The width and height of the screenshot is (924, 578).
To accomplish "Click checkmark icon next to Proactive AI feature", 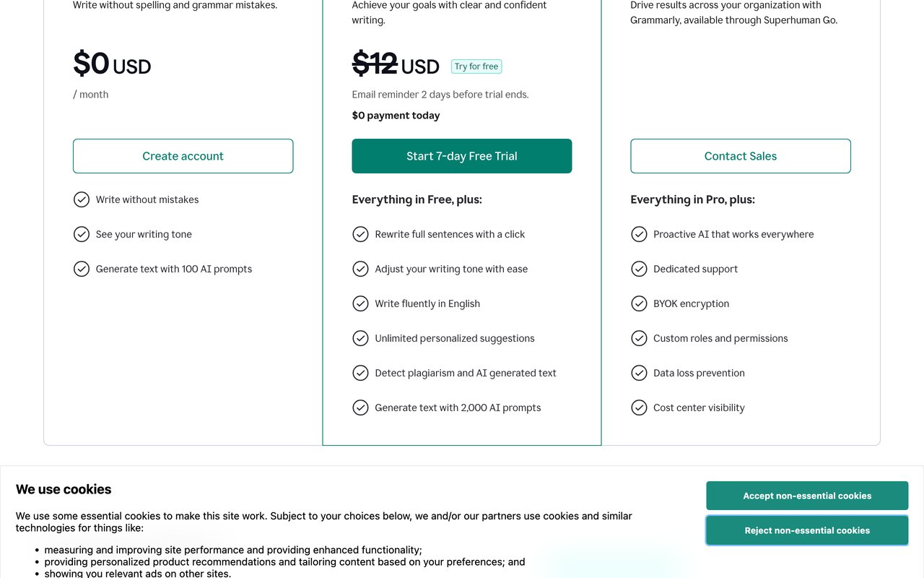I will [x=639, y=234].
